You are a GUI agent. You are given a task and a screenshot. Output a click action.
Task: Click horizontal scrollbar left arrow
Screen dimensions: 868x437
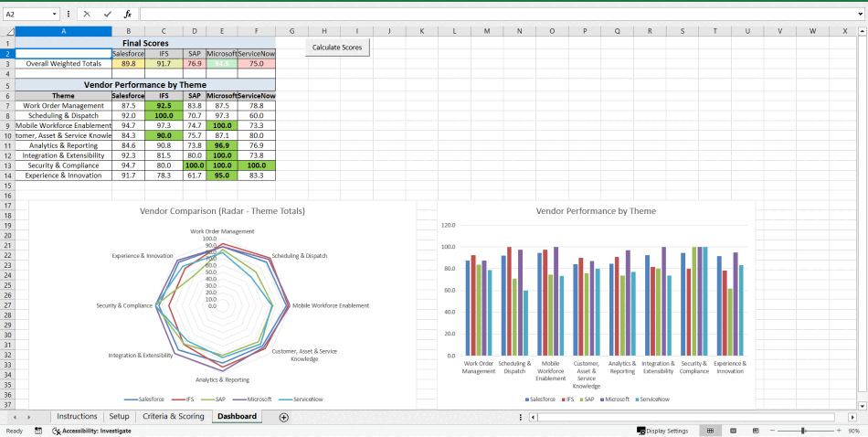tap(533, 417)
